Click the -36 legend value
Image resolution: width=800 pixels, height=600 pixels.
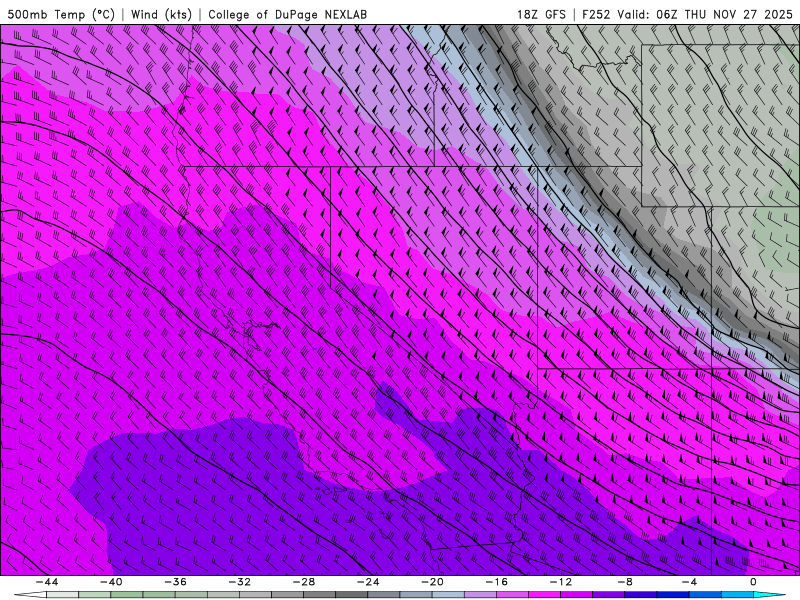coord(175,582)
